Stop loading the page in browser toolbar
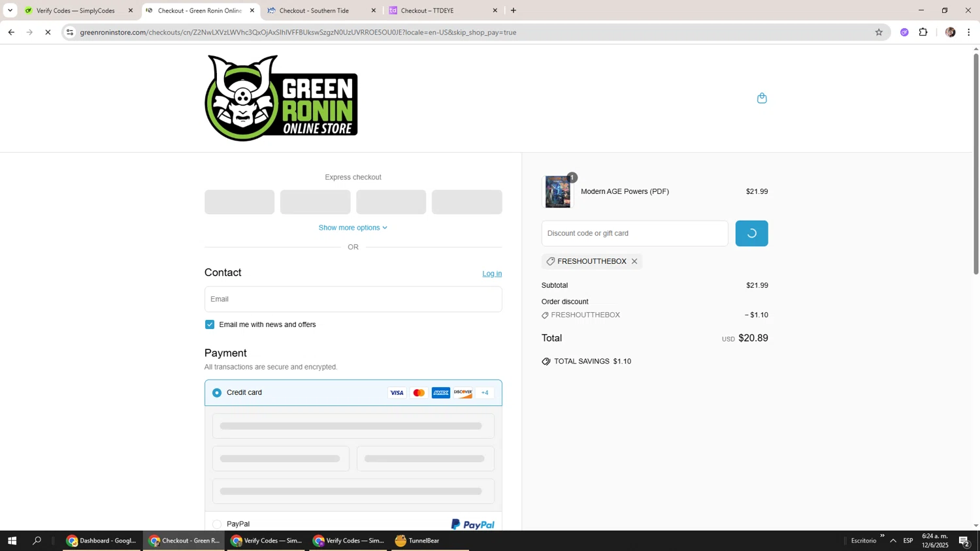The width and height of the screenshot is (980, 551). point(48,32)
